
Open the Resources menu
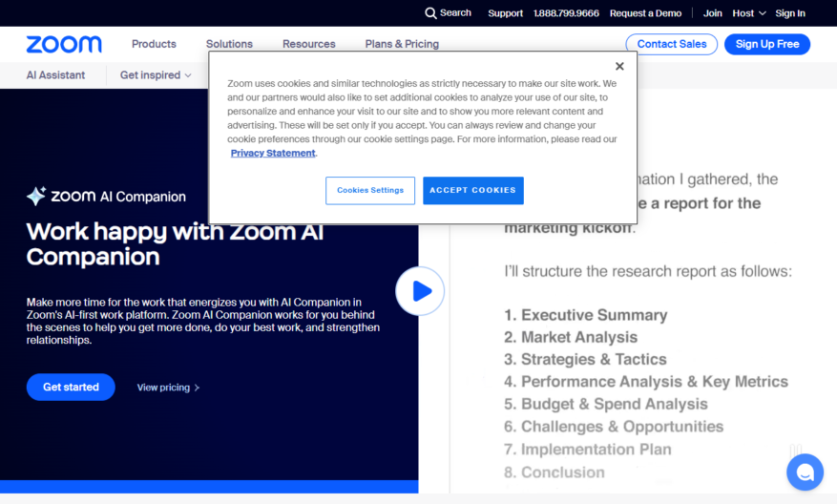(x=308, y=44)
